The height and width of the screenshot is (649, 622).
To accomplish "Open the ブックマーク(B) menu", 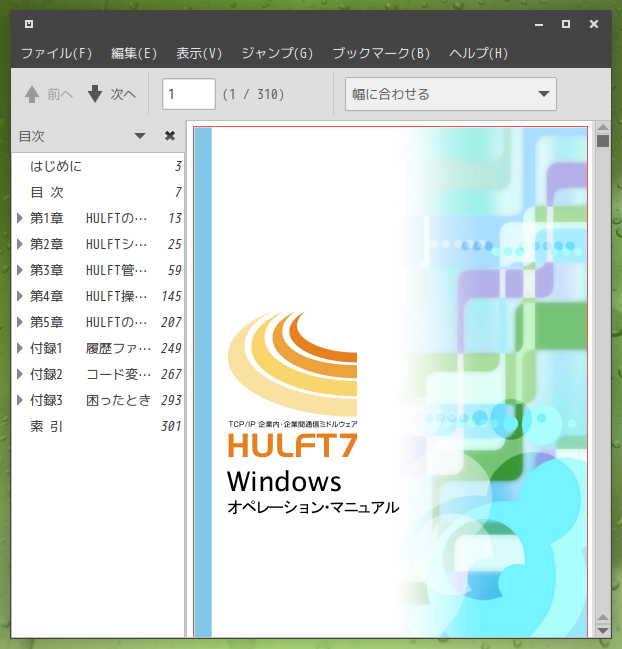I will [381, 53].
